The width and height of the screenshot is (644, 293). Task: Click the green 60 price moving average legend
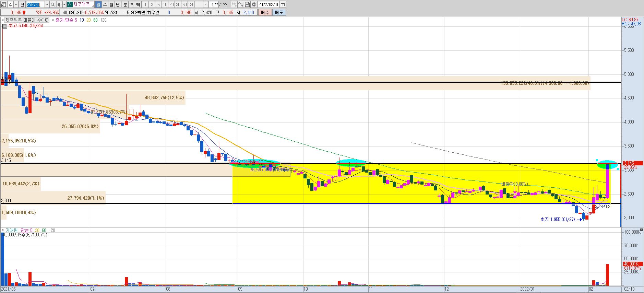[95, 20]
